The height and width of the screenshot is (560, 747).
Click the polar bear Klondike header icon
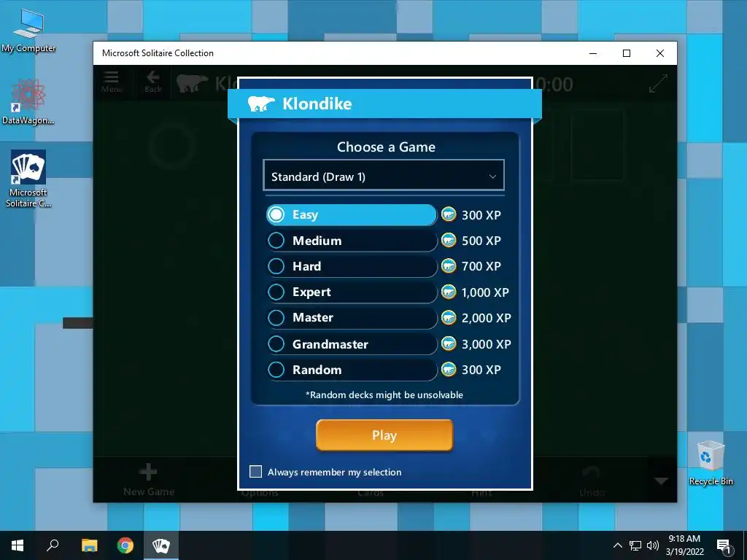point(261,103)
